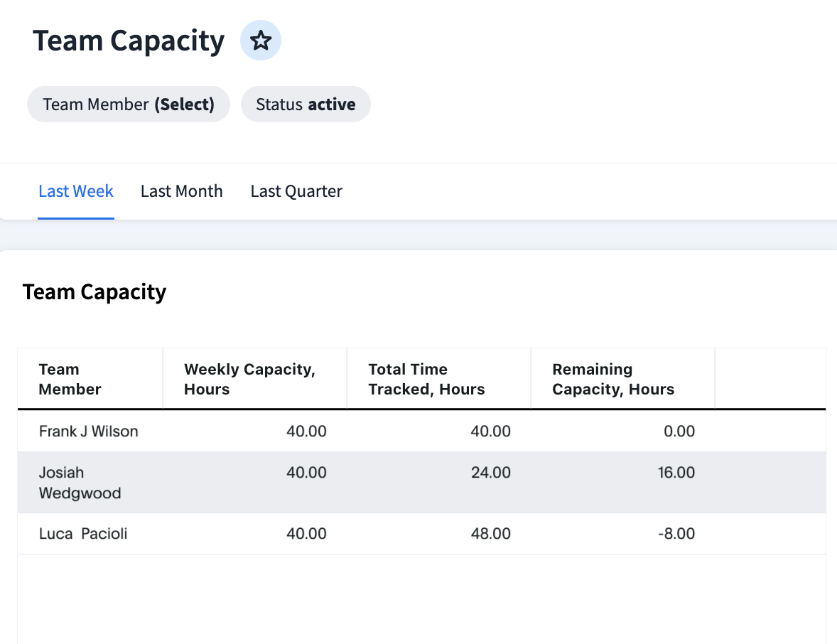
Task: Click Luca Pacioli's 48.00 tracked hours
Action: tap(490, 534)
